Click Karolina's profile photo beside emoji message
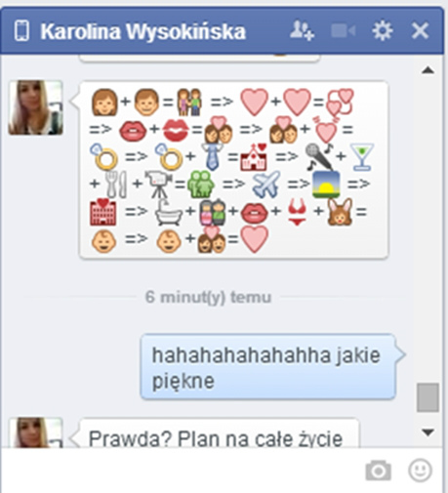 [35, 107]
